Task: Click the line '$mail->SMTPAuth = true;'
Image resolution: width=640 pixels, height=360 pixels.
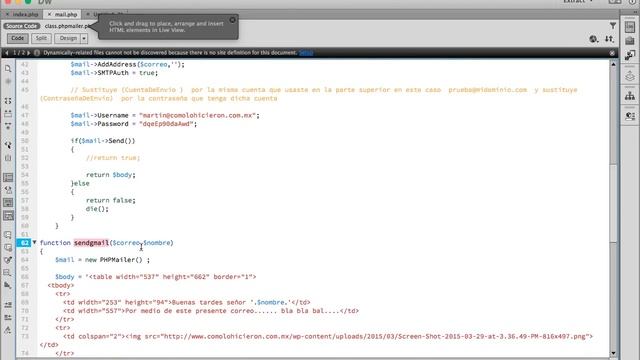Action: click(x=114, y=73)
